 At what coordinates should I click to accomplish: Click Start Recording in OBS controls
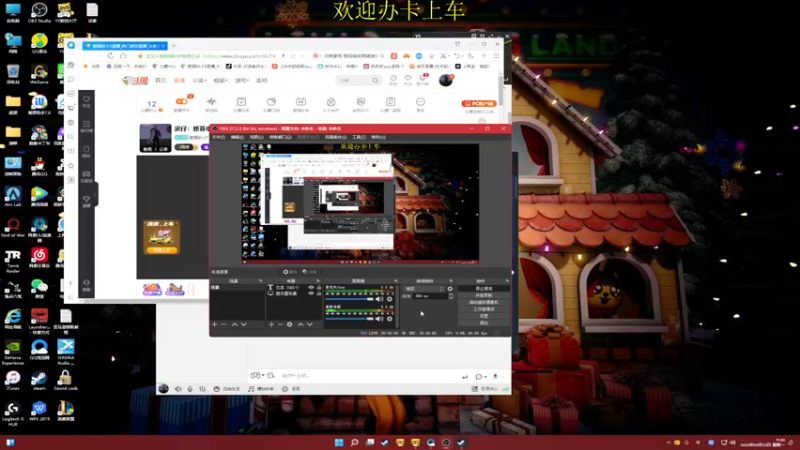[x=484, y=295]
